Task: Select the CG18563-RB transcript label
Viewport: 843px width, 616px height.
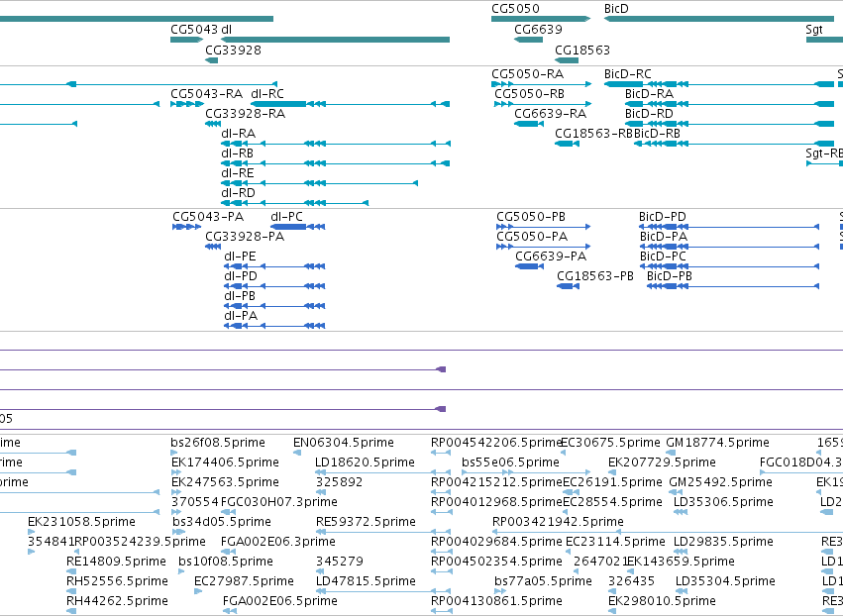Action: 594,134
